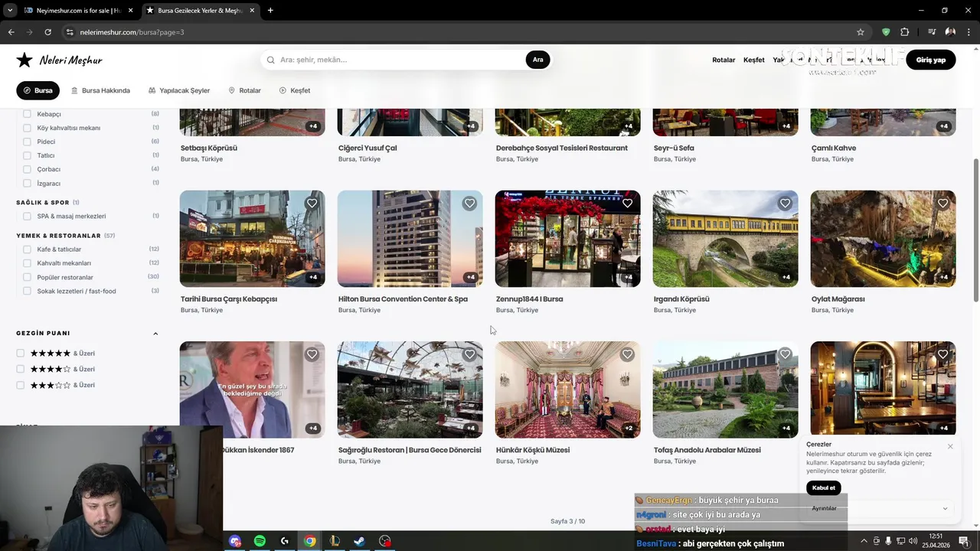The width and height of the screenshot is (980, 551).
Task: Check Popüler restoranlar filter
Action: pos(27,277)
